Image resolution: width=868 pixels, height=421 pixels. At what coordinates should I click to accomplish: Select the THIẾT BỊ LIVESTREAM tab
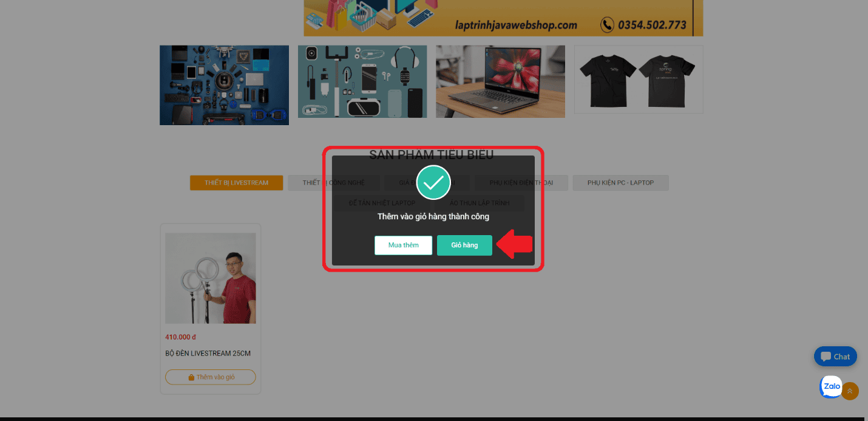click(x=236, y=183)
